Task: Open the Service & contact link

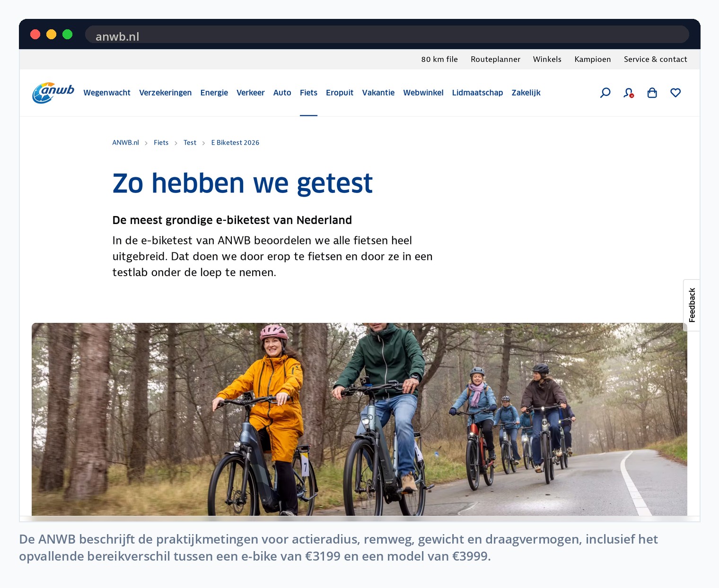Action: tap(655, 59)
